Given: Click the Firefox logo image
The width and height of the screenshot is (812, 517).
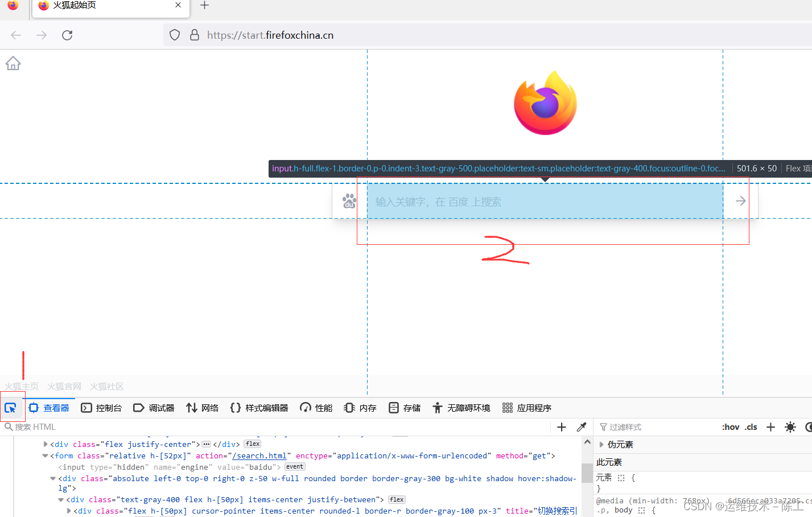Looking at the screenshot, I should [545, 102].
